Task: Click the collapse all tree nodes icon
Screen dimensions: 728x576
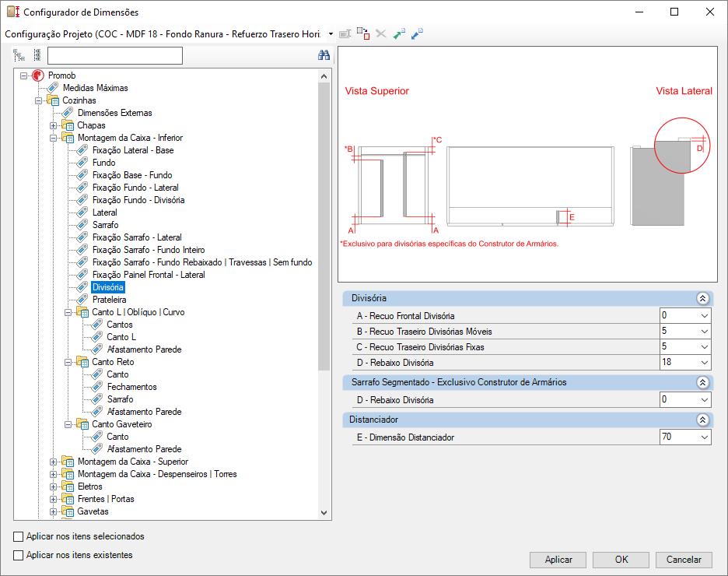Action: click(x=37, y=55)
